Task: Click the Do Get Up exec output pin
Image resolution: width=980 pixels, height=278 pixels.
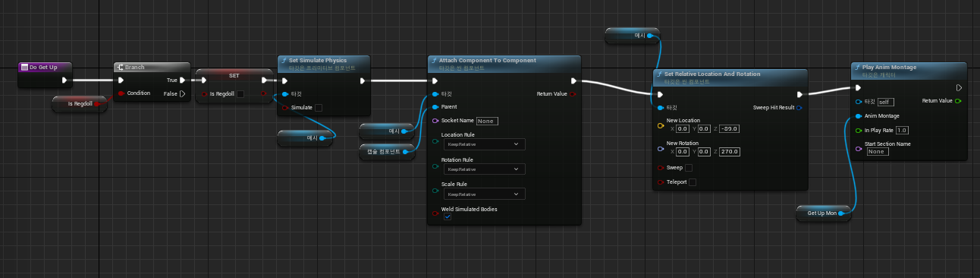Action: tap(64, 80)
